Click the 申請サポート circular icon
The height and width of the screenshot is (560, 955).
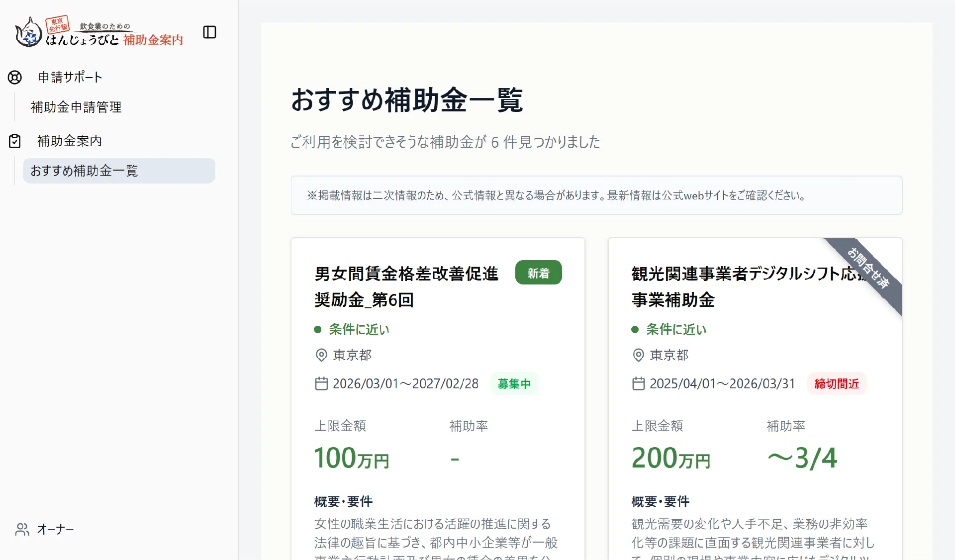point(14,77)
